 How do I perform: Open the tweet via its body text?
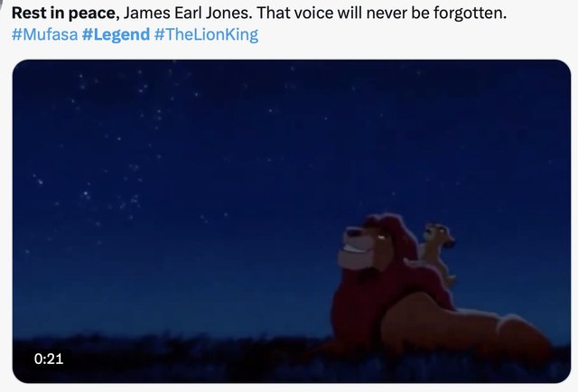259,14
